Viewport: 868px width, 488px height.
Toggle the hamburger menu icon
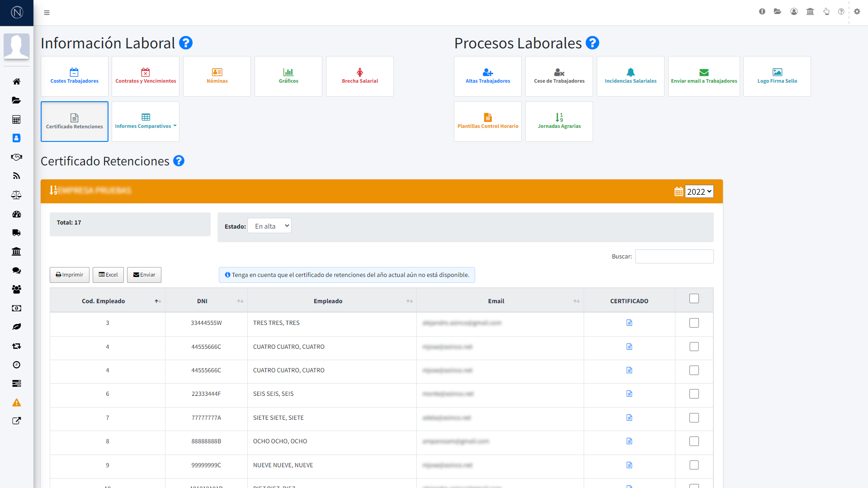coord(47,13)
